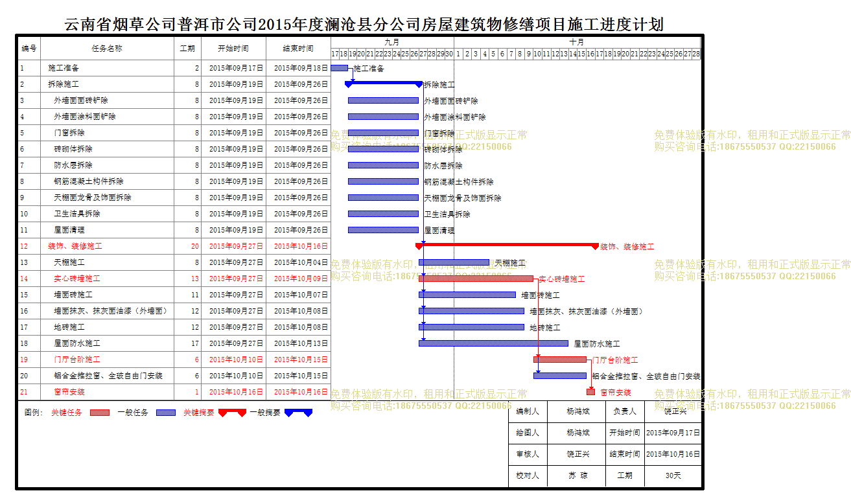Select the Gantt bar for 屋面清理
Image resolution: width=851 pixels, height=504 pixels.
click(x=384, y=230)
